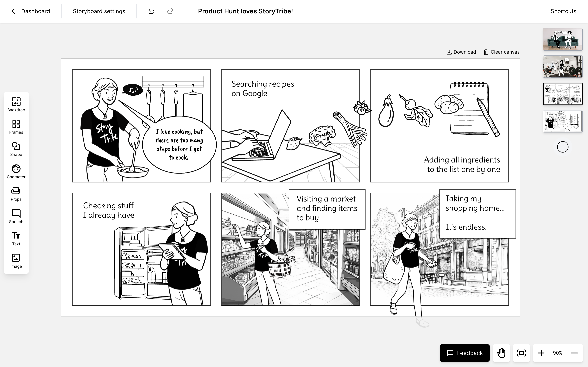This screenshot has width=588, height=367.
Task: Select the 'Searching recipes on Google' text
Action: [x=263, y=89]
